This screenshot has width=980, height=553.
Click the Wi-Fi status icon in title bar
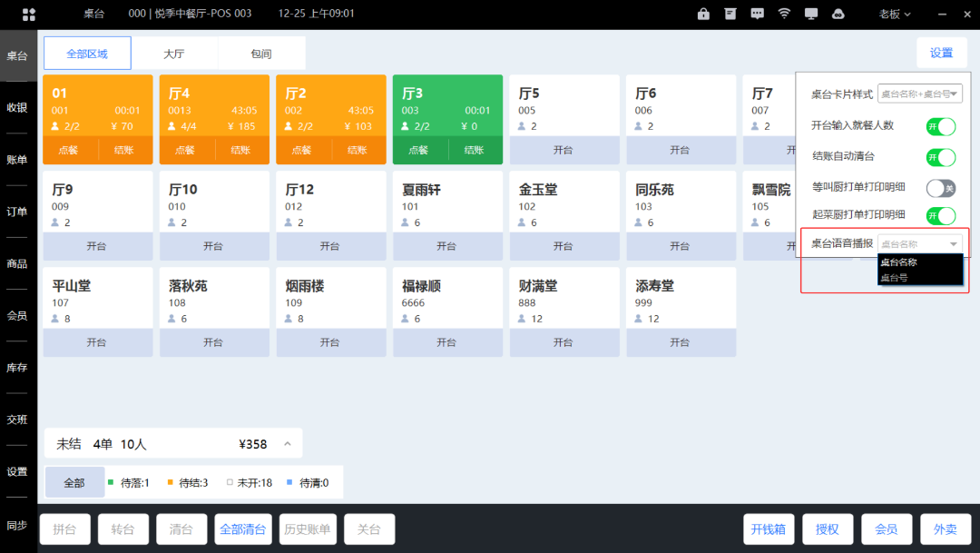783,14
